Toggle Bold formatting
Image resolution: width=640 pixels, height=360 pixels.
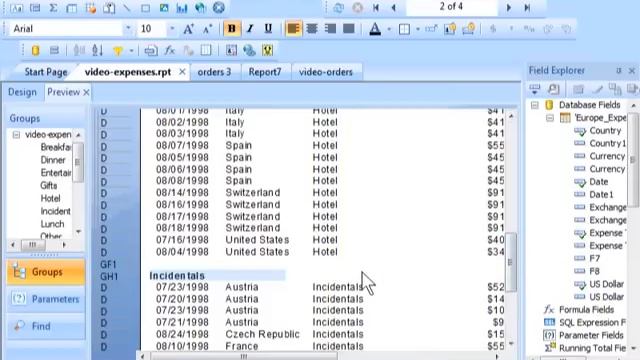(x=231, y=29)
